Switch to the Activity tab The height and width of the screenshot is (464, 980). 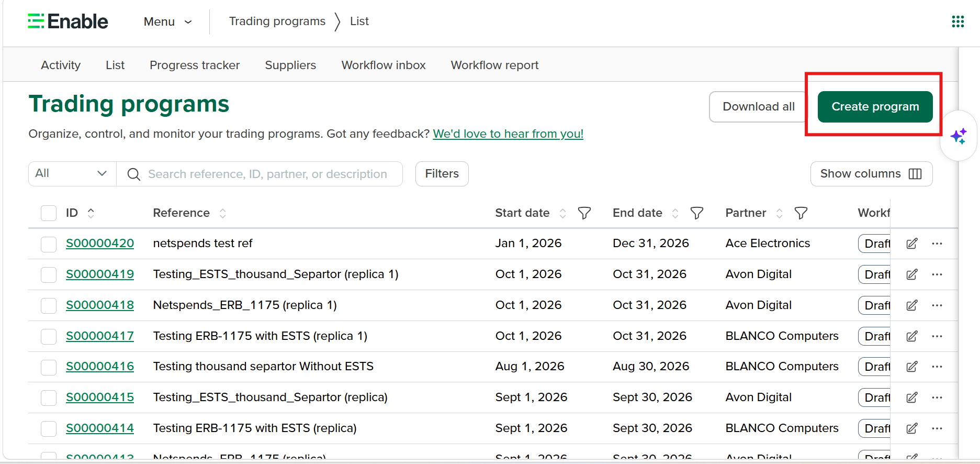61,65
